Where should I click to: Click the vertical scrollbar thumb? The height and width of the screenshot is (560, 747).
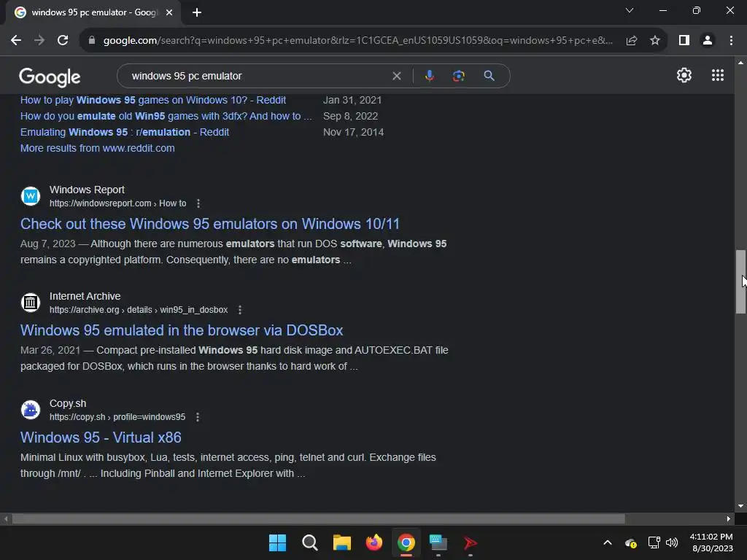coord(740,281)
